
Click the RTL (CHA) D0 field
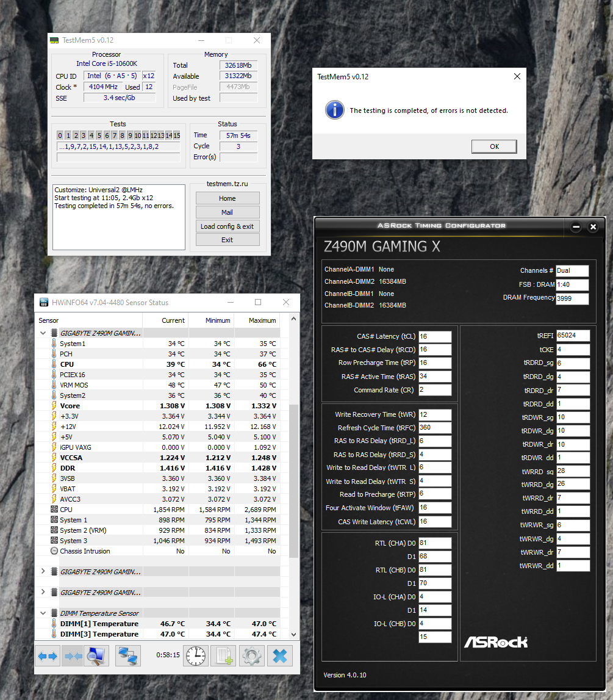[x=435, y=543]
